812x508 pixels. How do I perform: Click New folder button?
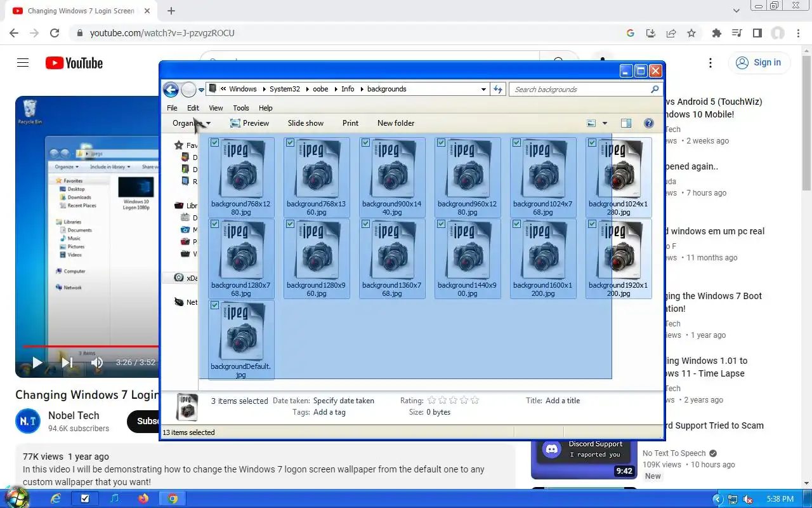point(396,123)
